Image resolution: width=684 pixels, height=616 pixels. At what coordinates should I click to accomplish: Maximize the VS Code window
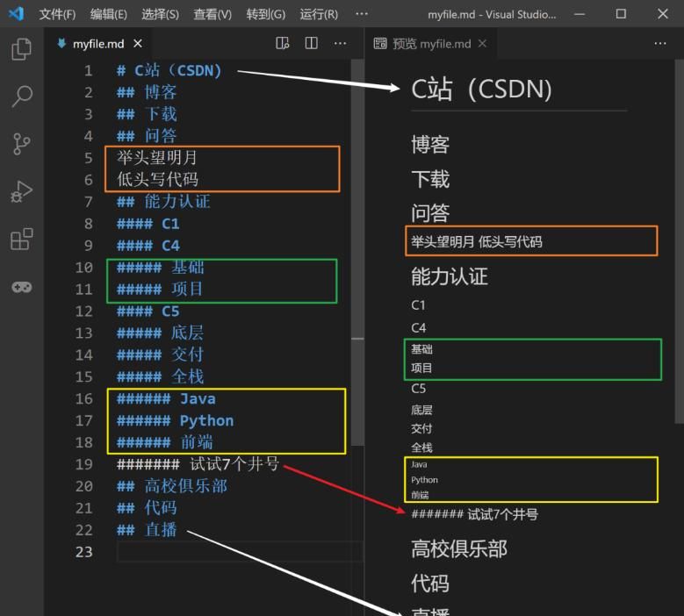coord(621,14)
